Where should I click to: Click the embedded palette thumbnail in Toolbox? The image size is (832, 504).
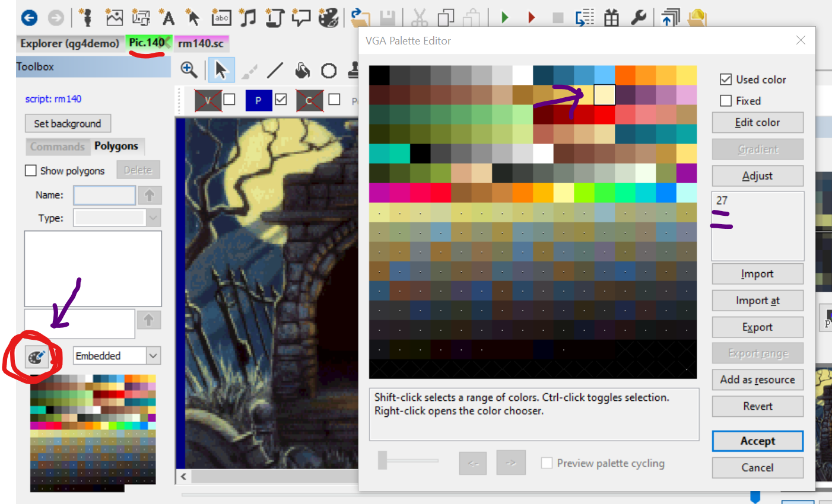(93, 433)
